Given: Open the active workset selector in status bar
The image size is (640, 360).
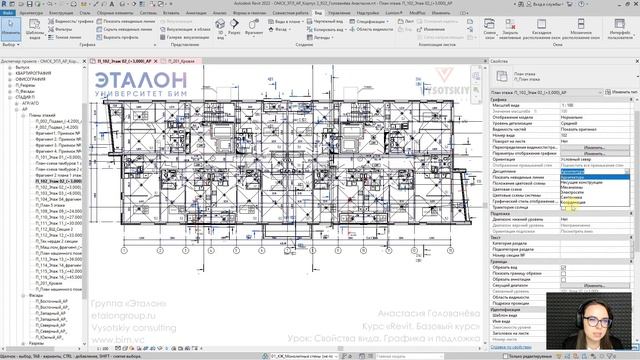Looking at the screenshot, I should [x=303, y=356].
